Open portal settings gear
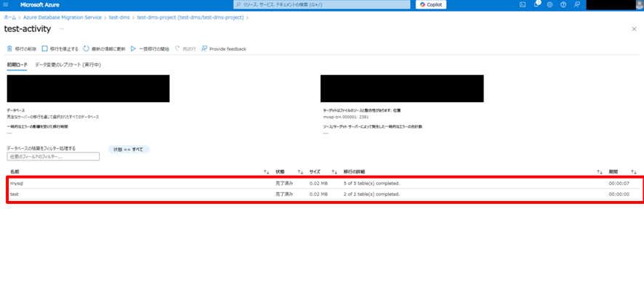The height and width of the screenshot is (291, 644). [550, 5]
